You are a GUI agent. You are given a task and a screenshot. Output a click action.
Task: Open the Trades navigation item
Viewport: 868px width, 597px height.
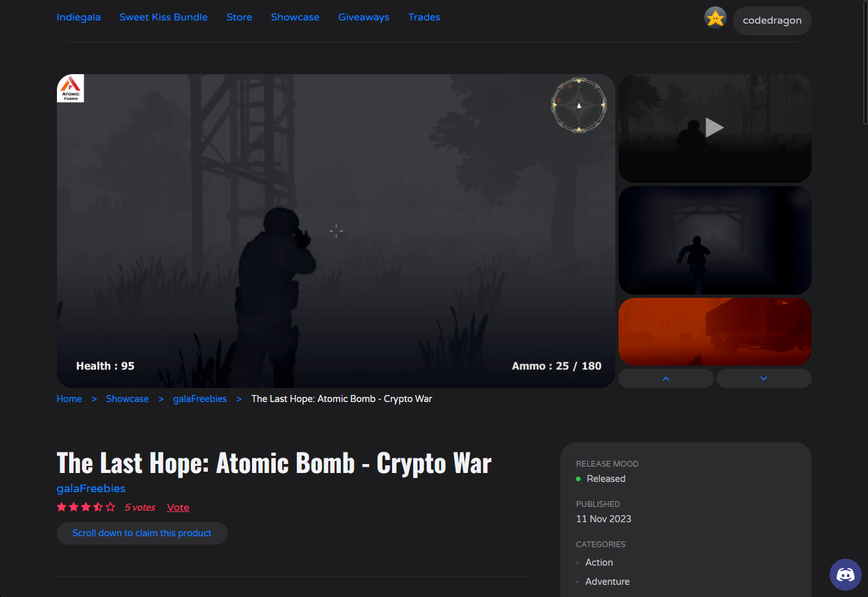[424, 17]
